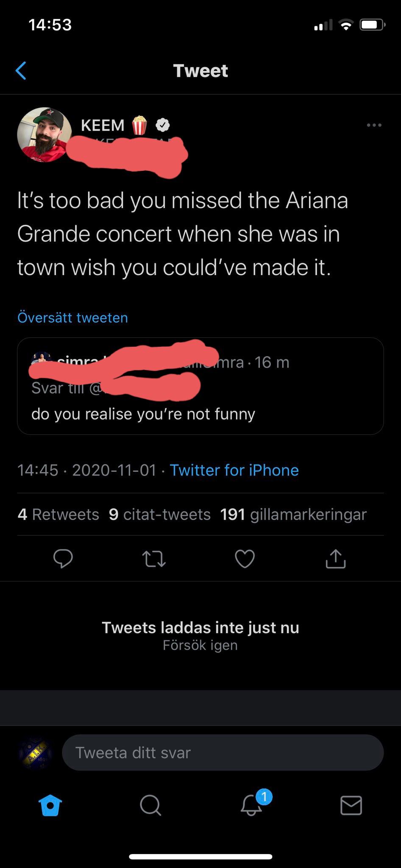This screenshot has width=401, height=868.
Task: Open the three-dot tweet options menu
Action: 374,125
